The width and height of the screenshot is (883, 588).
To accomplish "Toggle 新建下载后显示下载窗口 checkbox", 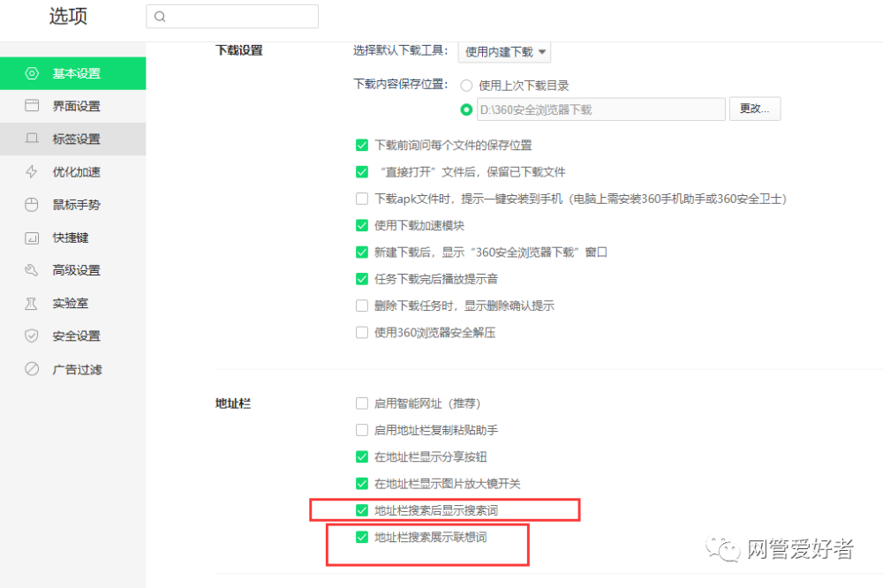I will (x=362, y=253).
